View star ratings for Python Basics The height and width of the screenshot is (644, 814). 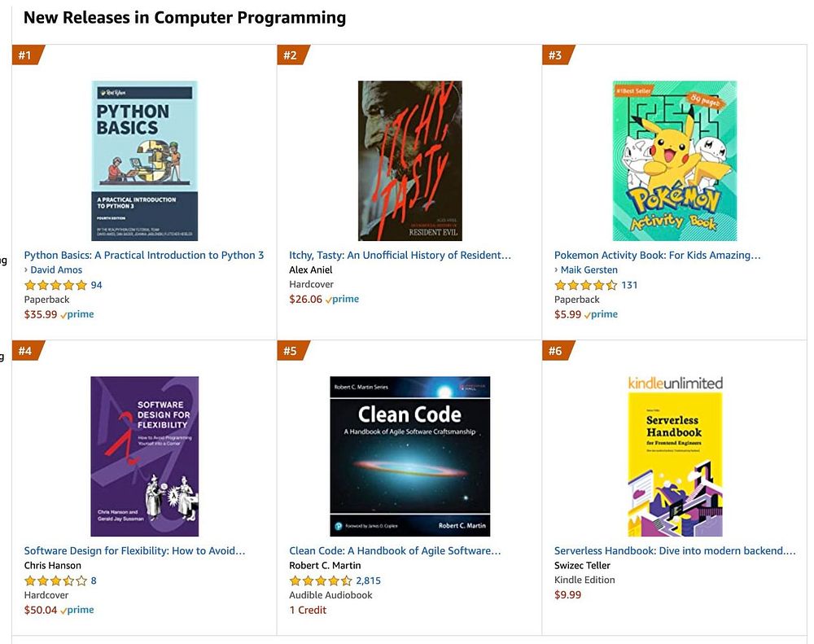coord(55,285)
